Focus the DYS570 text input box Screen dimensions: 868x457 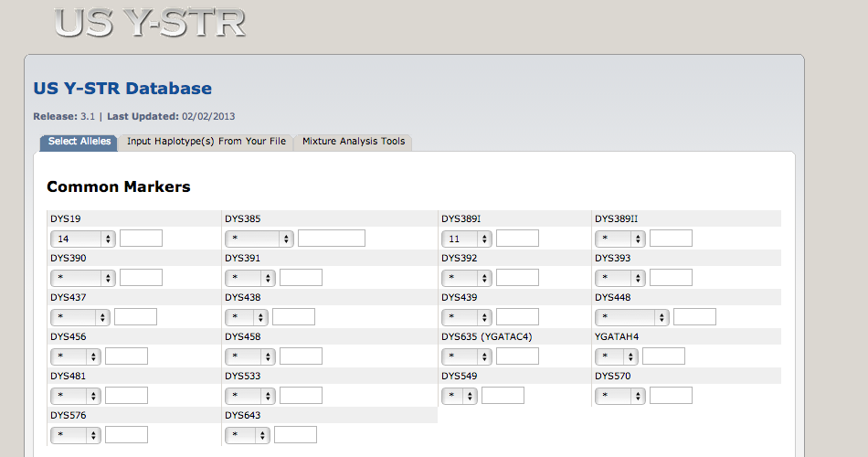point(671,396)
